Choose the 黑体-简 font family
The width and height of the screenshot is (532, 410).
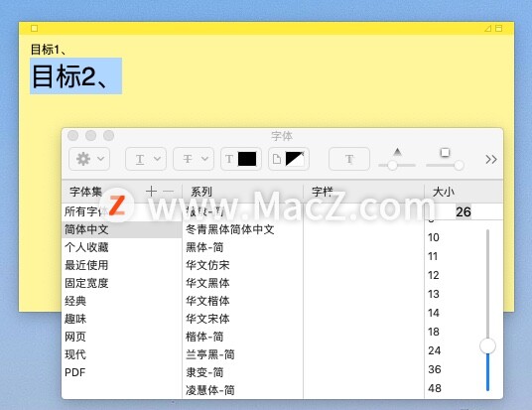(x=242, y=247)
